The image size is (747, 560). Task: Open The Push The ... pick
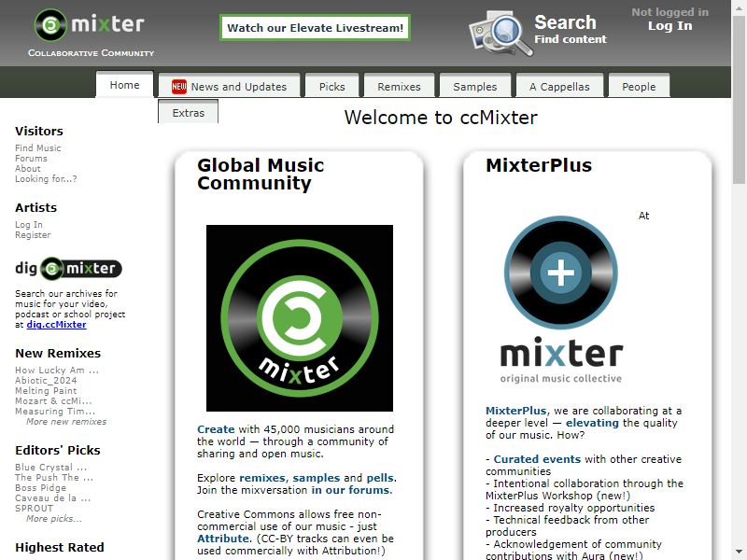tap(54, 478)
